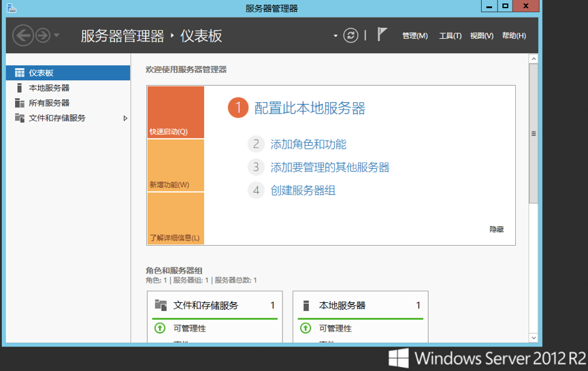
Task: Click the 文件和存储服务 icon in sidebar
Action: click(20, 118)
